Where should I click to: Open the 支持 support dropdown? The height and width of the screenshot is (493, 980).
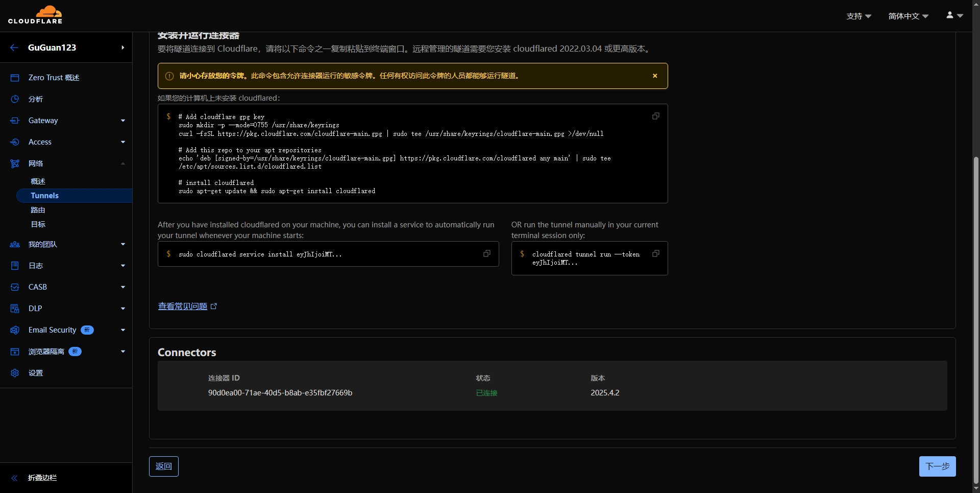(x=859, y=16)
